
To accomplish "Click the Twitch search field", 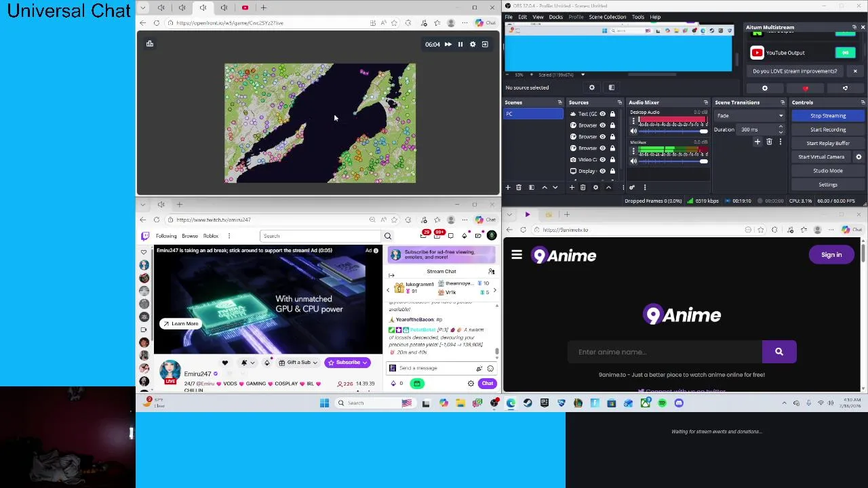I will click(320, 236).
